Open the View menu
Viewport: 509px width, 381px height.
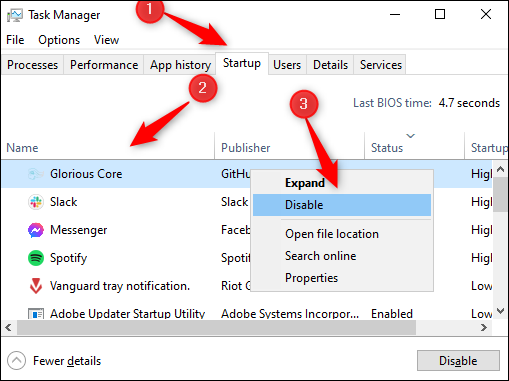pos(106,40)
